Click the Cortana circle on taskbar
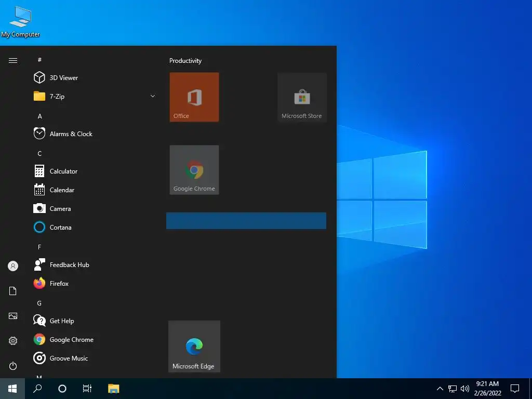 point(62,389)
